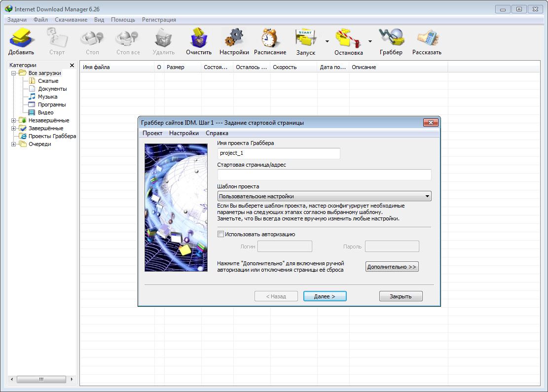Click the < Назад button

click(276, 296)
